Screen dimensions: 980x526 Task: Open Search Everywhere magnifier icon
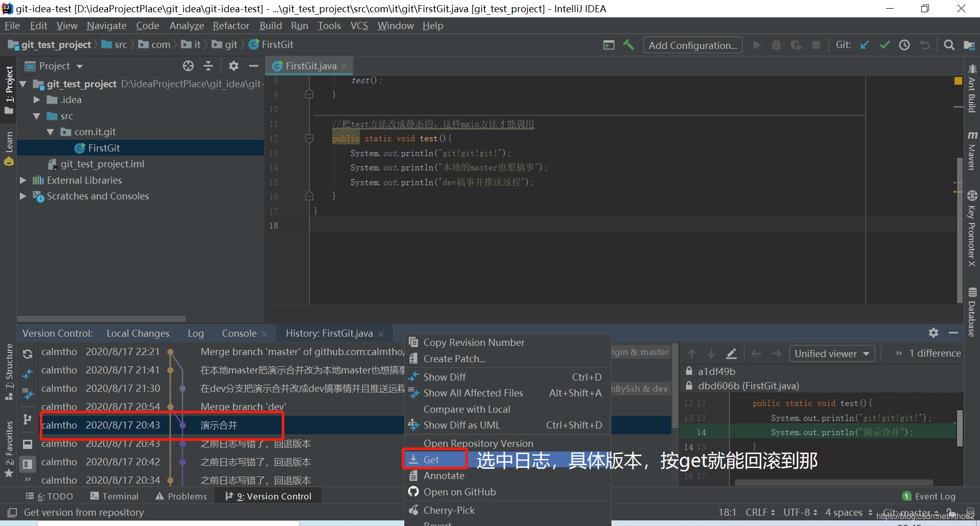(x=949, y=45)
